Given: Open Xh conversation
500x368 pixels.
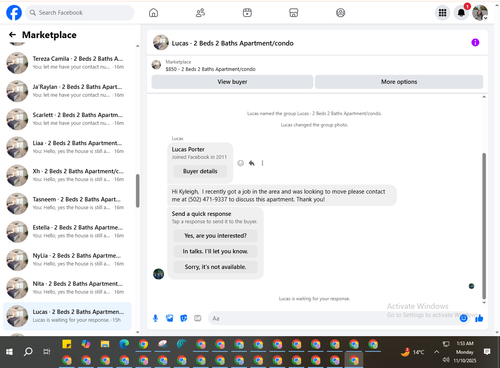Looking at the screenshot, I should tap(67, 175).
